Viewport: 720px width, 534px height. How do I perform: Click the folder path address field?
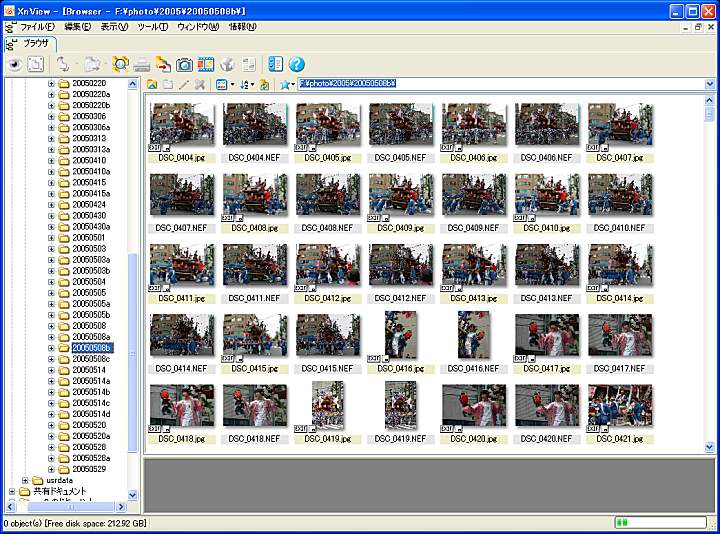coord(500,84)
